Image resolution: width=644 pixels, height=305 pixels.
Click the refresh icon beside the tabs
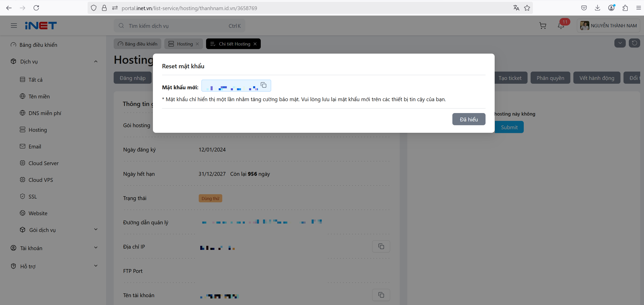634,43
